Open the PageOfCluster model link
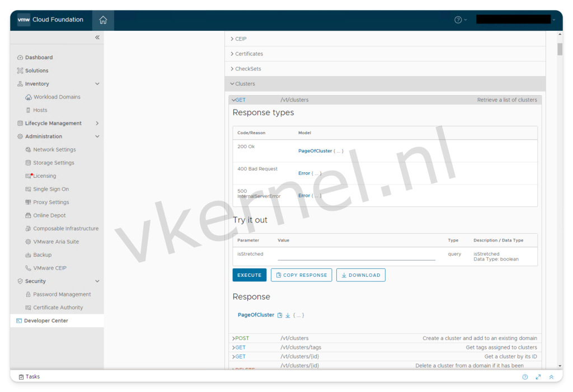 click(x=315, y=150)
